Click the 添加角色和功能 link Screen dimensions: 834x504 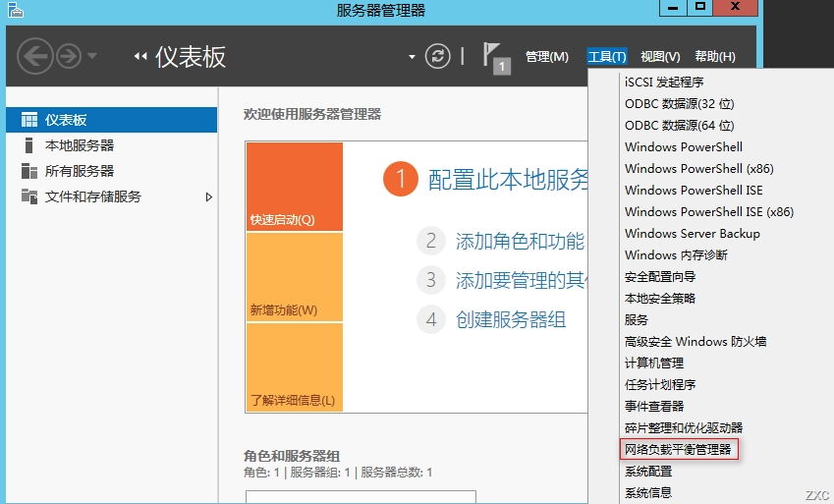tap(520, 241)
